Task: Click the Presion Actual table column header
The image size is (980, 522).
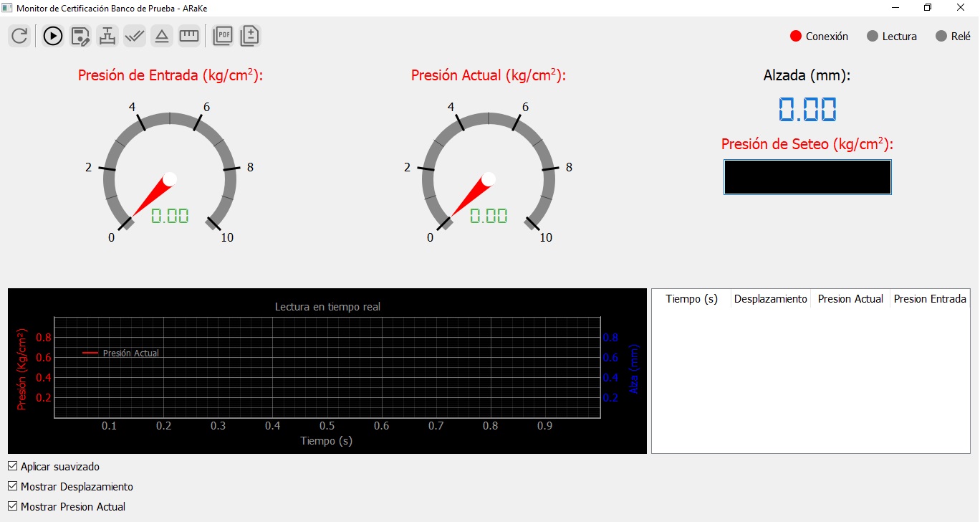Action: pos(850,299)
